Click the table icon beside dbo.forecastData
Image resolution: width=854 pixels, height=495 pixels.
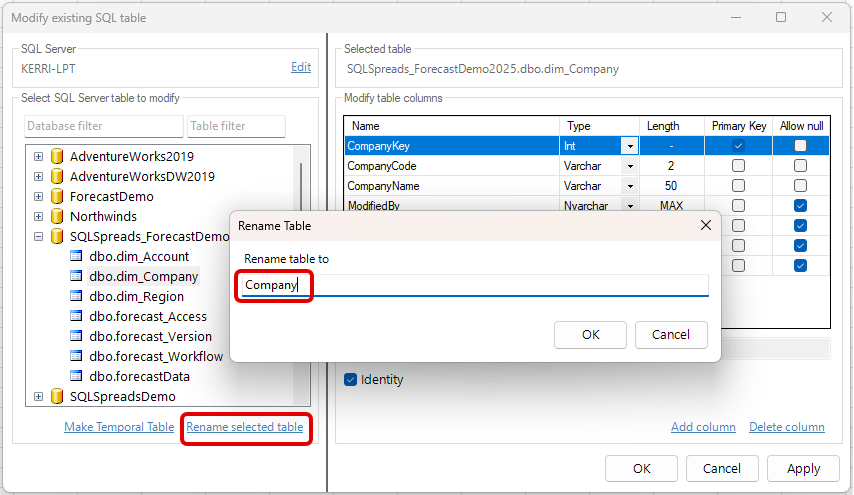click(76, 376)
